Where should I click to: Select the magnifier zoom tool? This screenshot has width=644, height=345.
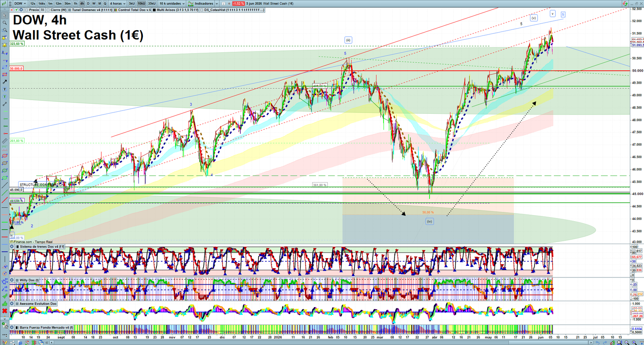[x=4, y=23]
